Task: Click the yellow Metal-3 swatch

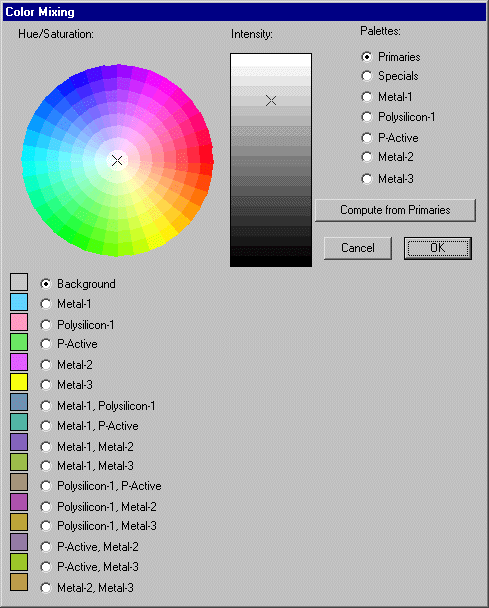Action: pyautogui.click(x=19, y=382)
